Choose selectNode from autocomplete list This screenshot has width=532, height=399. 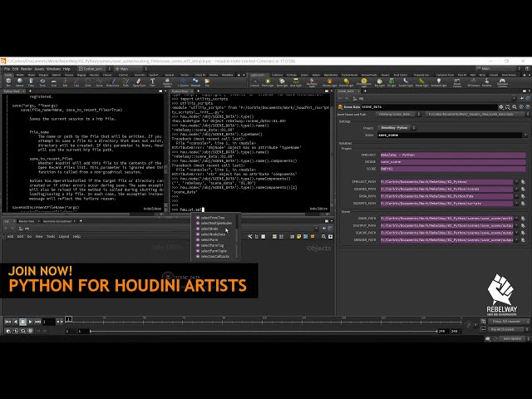point(209,229)
